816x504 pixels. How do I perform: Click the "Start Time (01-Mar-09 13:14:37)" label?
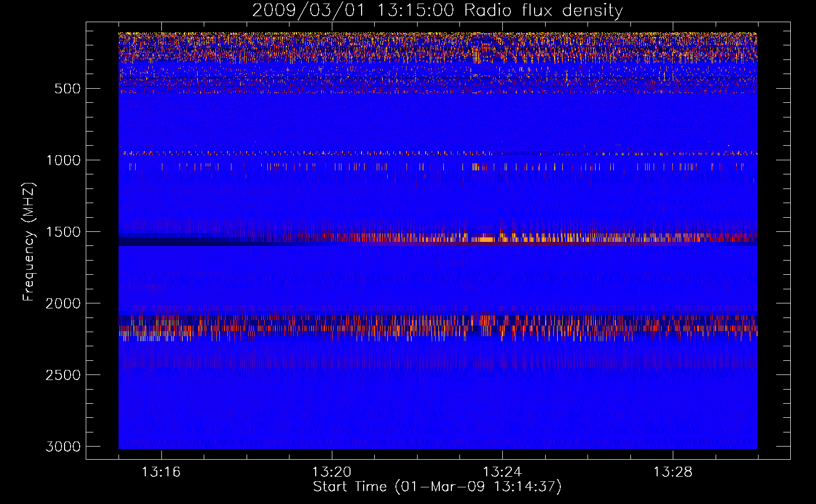437,487
